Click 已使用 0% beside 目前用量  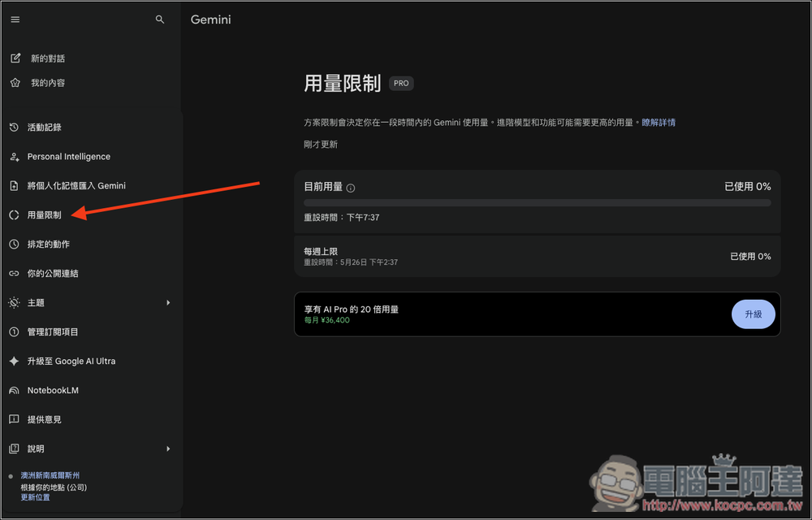pos(747,186)
